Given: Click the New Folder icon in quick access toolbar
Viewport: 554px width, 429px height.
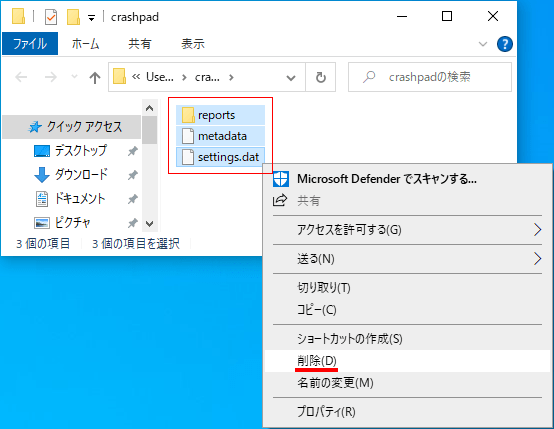Looking at the screenshot, I should coord(73,17).
